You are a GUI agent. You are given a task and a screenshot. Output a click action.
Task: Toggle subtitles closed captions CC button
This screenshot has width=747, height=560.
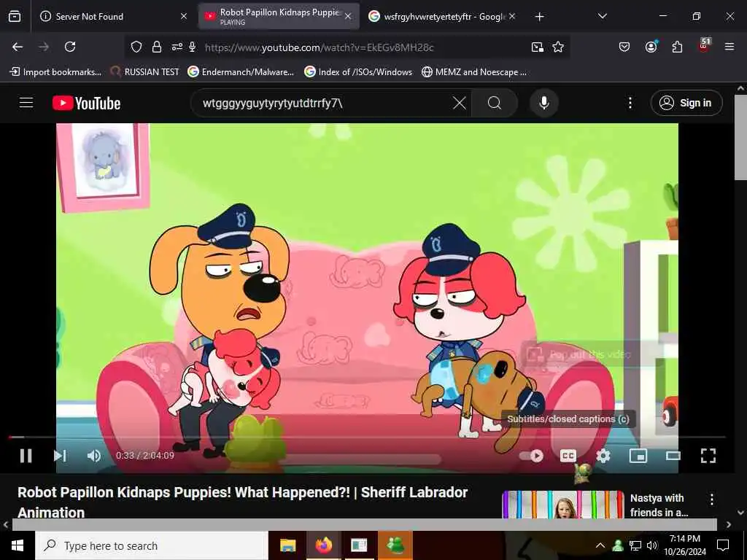tap(568, 456)
